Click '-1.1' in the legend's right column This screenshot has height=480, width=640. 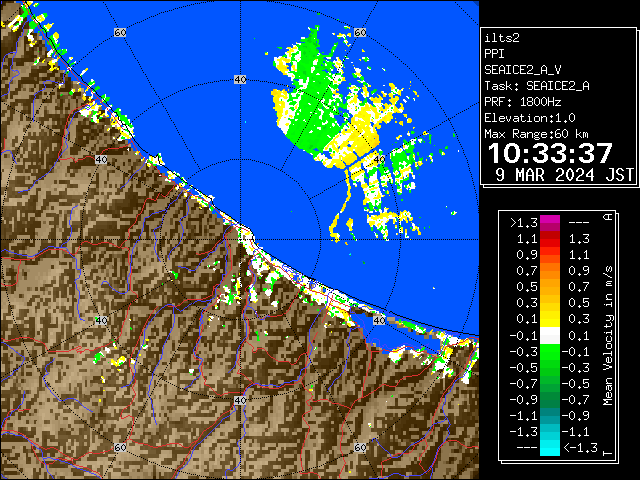click(576, 432)
